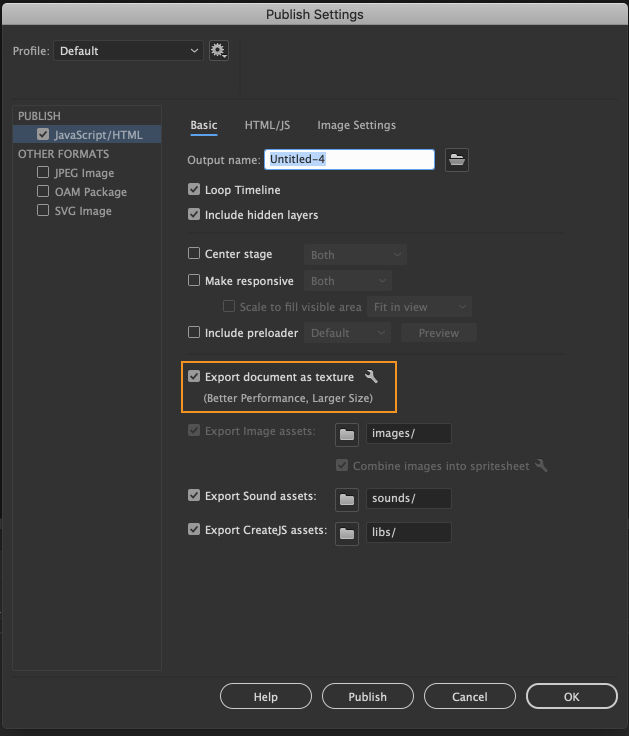Enable the Center stage checkbox

[x=194, y=253]
